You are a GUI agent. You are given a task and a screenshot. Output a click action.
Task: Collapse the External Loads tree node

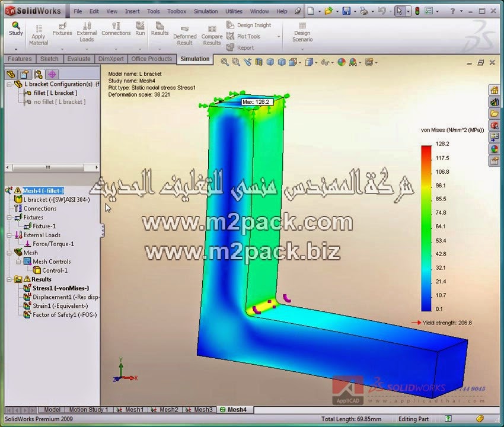9,235
